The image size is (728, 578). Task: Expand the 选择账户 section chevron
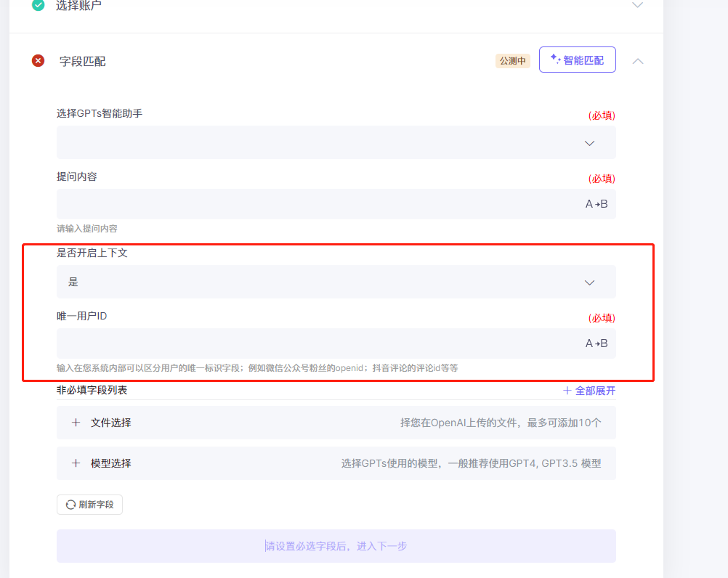(x=637, y=5)
